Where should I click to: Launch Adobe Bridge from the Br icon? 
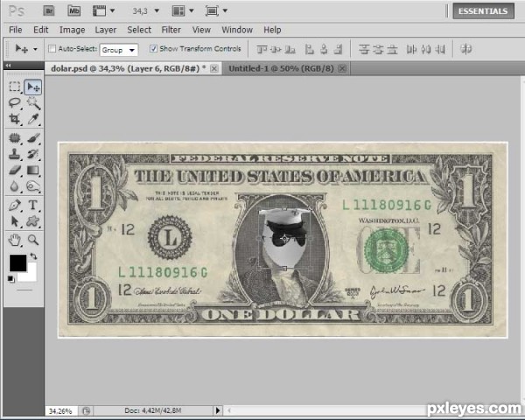tap(49, 10)
